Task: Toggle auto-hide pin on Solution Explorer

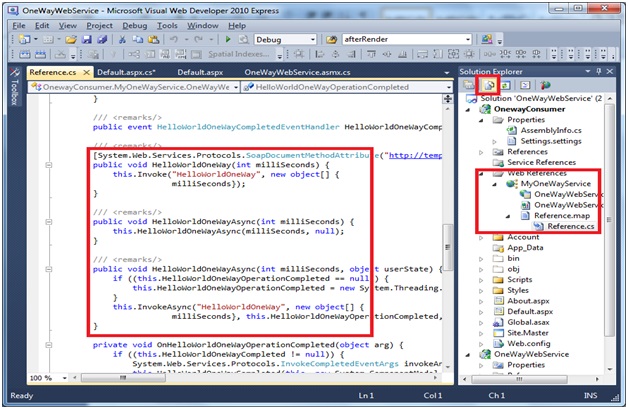Action: coord(599,71)
